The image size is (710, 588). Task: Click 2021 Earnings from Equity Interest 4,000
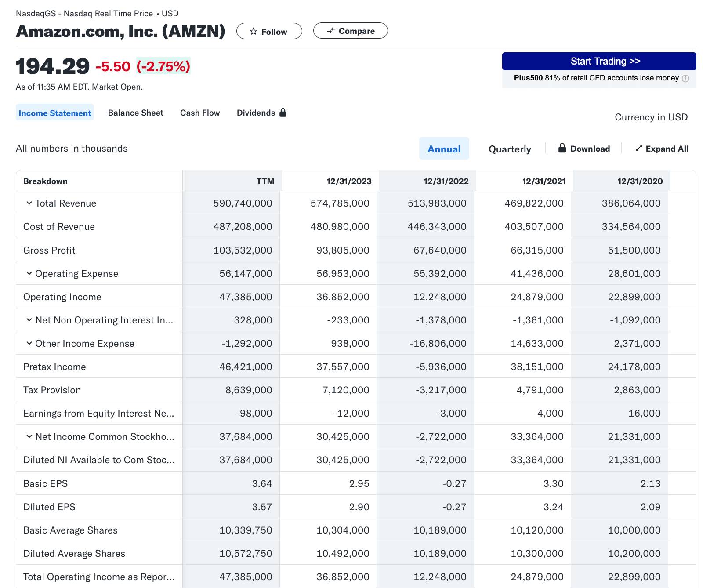[x=550, y=413]
